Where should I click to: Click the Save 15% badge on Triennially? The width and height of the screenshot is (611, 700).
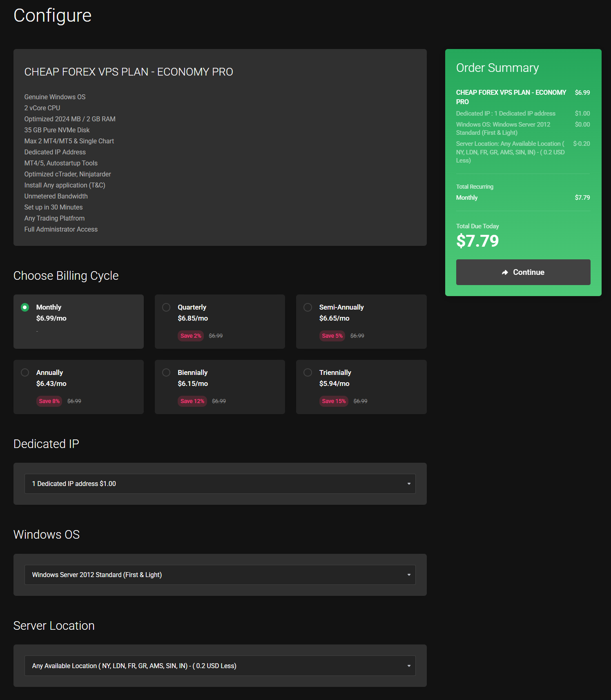pos(334,401)
